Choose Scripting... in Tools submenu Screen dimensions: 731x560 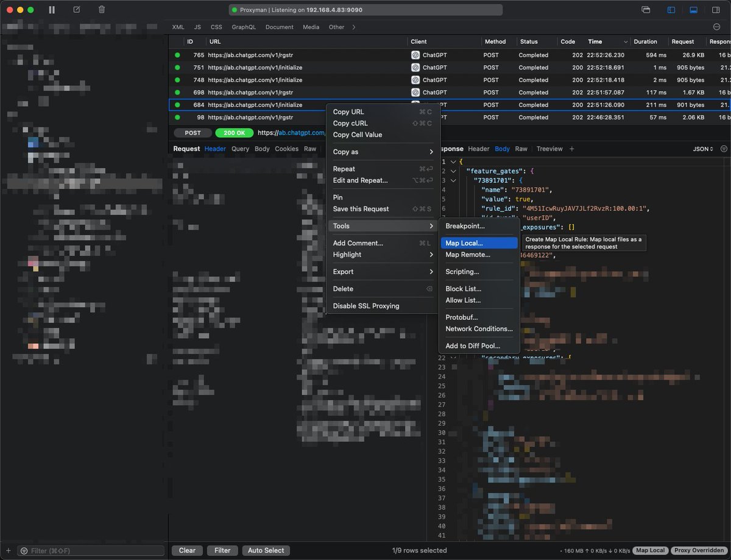[x=479, y=272]
